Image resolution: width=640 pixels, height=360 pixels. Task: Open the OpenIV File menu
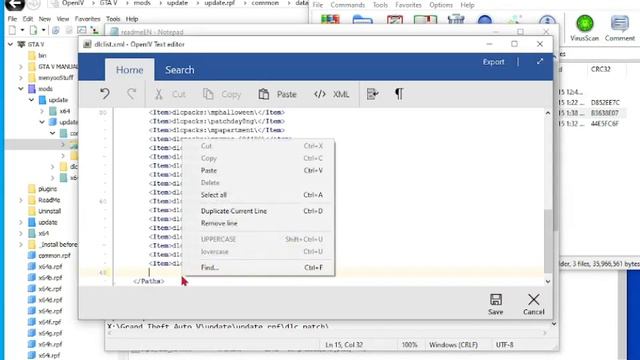[x=13, y=19]
